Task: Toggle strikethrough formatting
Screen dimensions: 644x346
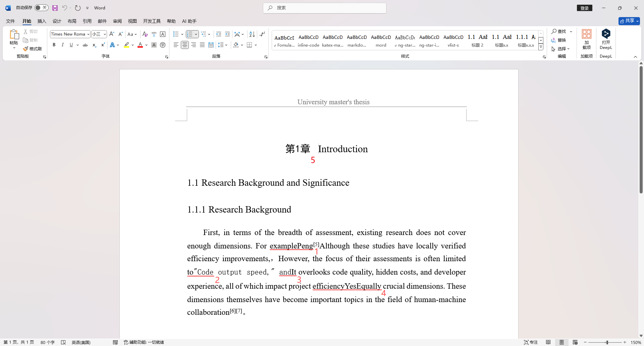Action: click(85, 45)
